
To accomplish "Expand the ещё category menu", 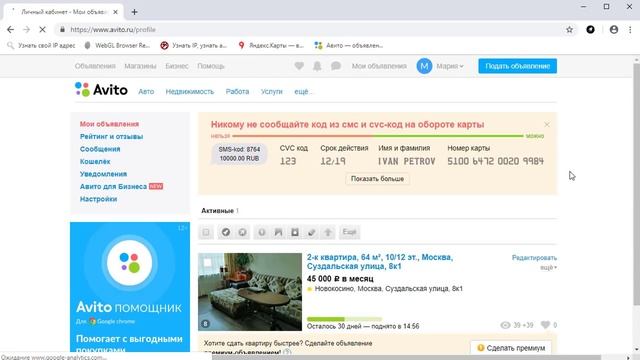I will click(x=303, y=91).
